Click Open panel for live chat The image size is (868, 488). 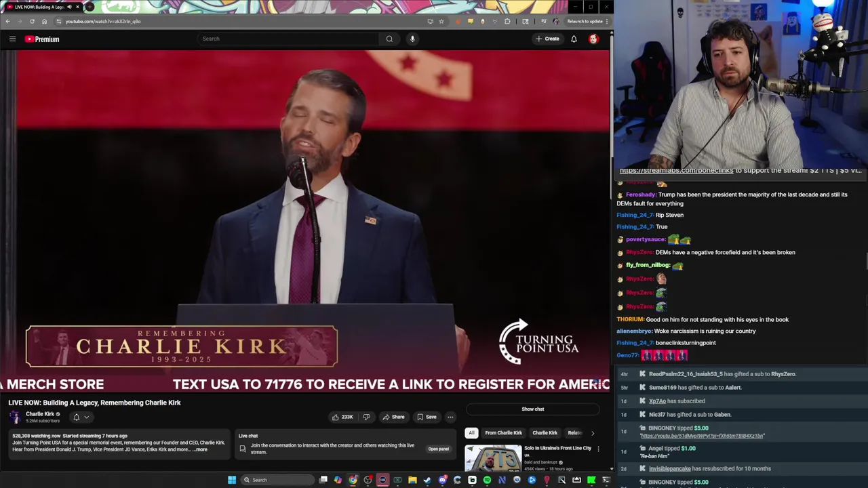[x=438, y=449]
